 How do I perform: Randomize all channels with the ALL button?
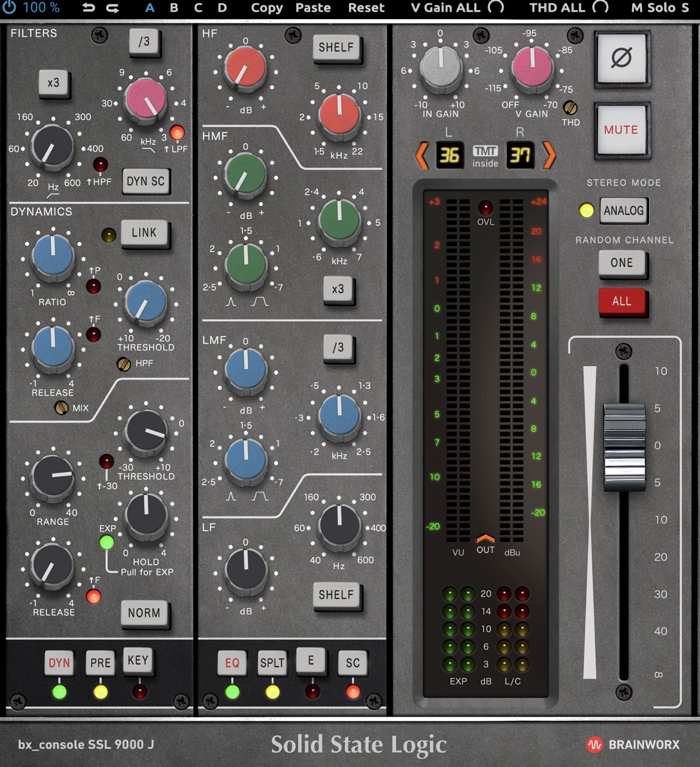pyautogui.click(x=623, y=301)
